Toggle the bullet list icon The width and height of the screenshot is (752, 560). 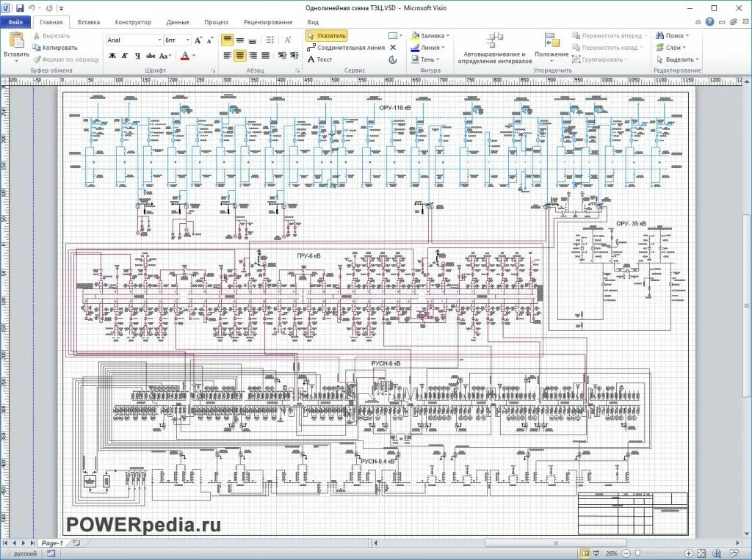click(270, 40)
